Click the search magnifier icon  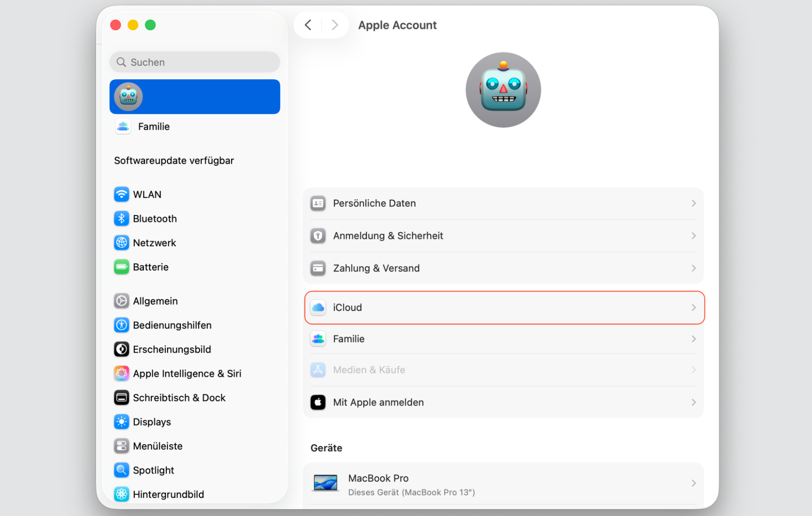point(121,62)
